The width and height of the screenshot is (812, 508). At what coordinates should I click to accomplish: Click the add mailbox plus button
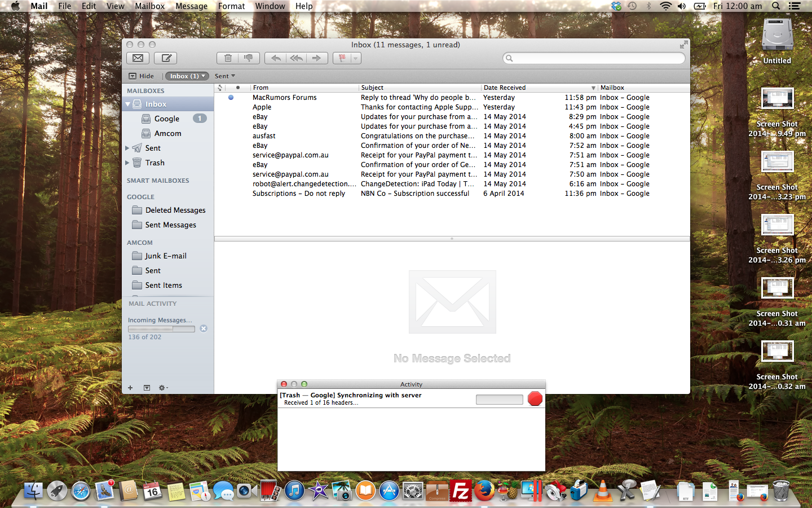(130, 388)
